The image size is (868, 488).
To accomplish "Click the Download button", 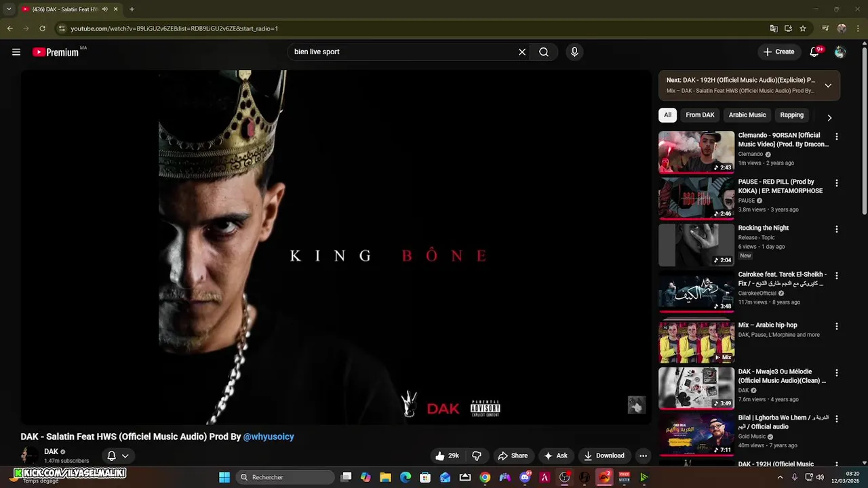I will point(604,456).
